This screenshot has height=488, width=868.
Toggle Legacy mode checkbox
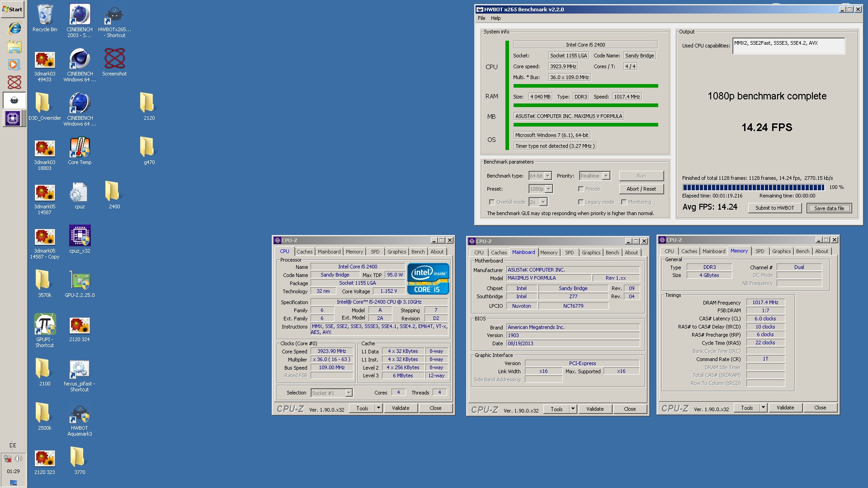tap(581, 202)
